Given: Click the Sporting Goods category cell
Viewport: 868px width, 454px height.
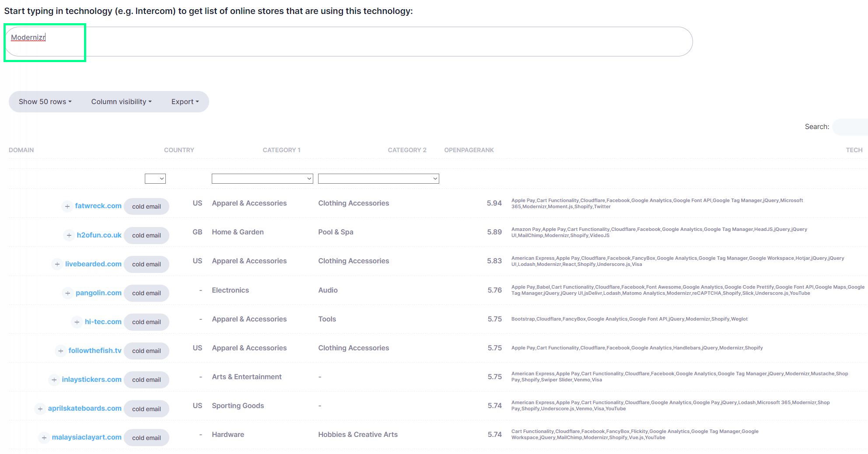Looking at the screenshot, I should (238, 405).
